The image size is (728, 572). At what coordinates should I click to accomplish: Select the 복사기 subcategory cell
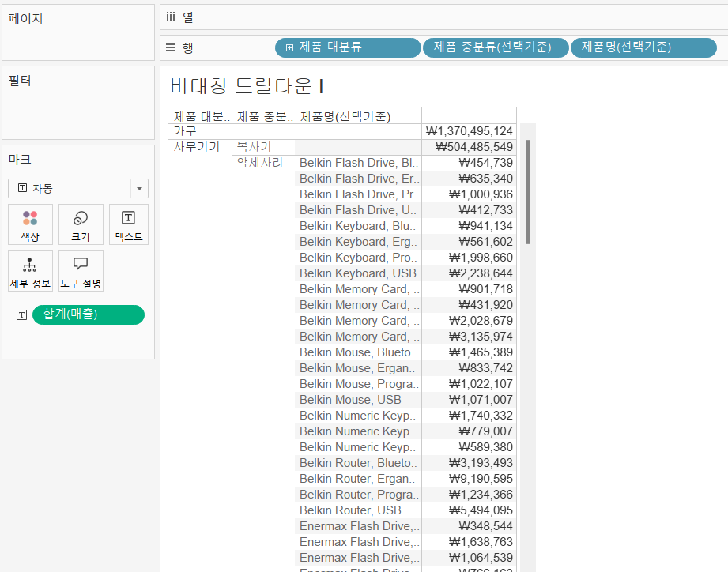[x=254, y=147]
